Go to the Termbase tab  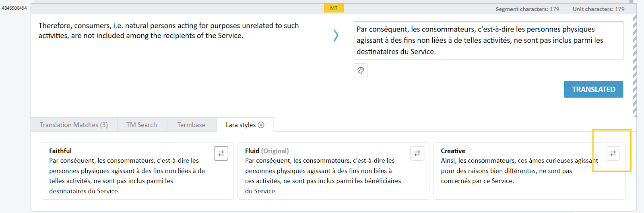tap(191, 125)
